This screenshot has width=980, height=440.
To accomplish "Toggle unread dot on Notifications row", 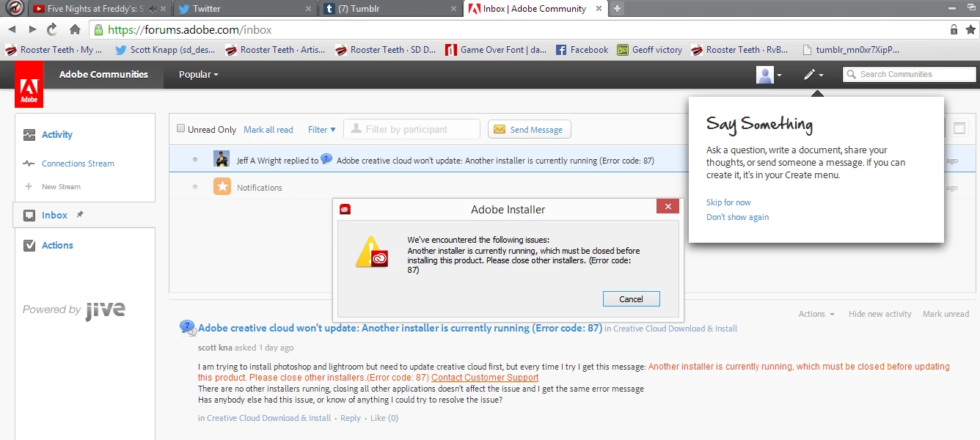I will pyautogui.click(x=195, y=187).
